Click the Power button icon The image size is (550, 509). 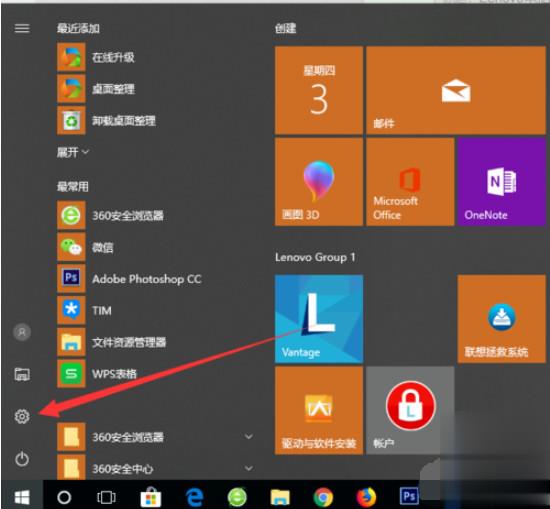coord(22,459)
